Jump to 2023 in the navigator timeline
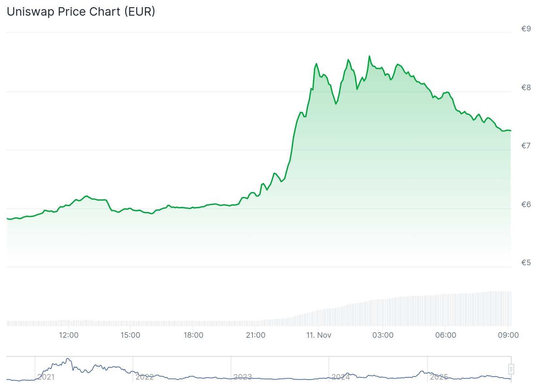This screenshot has height=392, width=537. click(243, 377)
